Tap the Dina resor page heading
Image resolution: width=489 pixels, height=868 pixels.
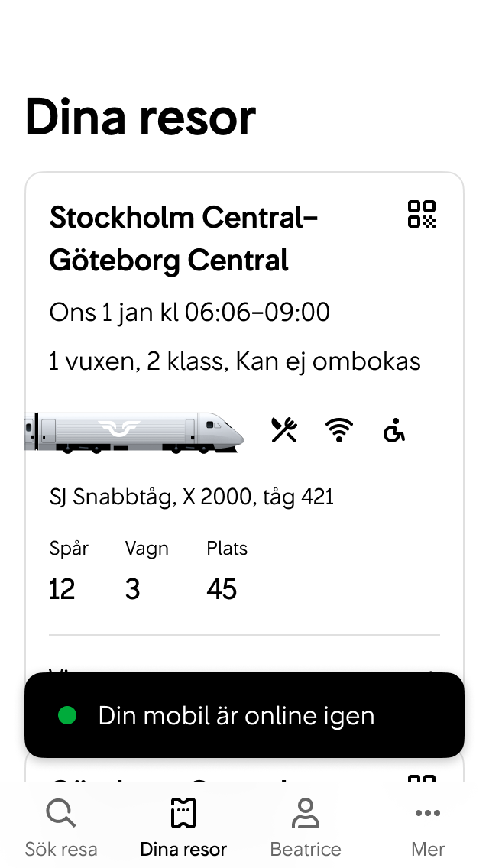click(x=141, y=116)
